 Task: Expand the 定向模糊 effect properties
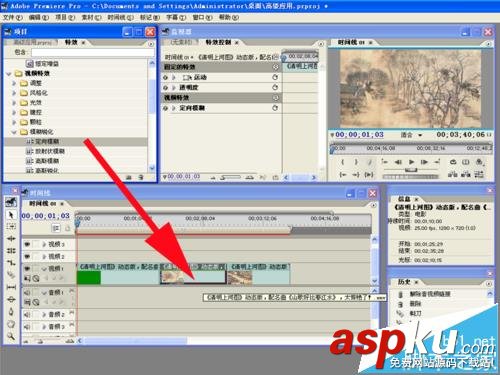click(x=174, y=108)
